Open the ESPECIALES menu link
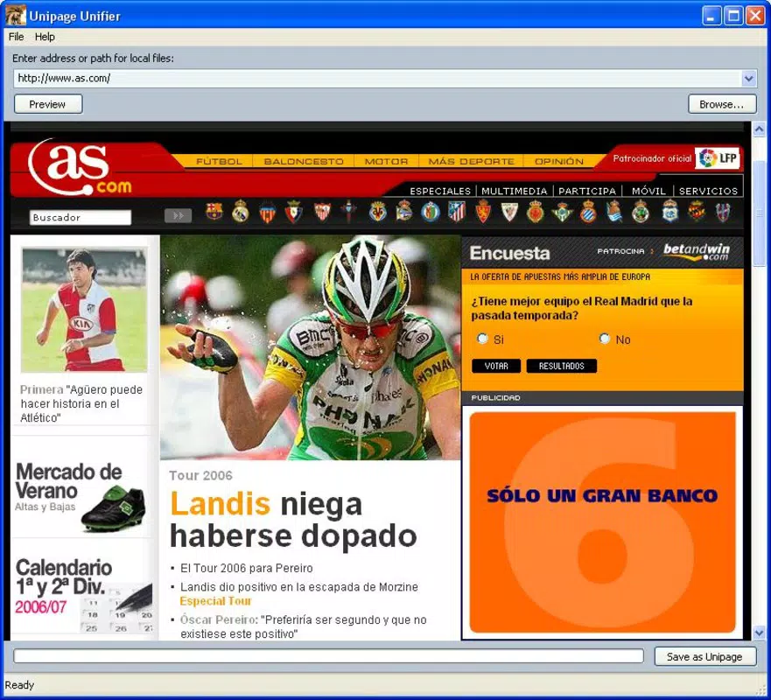Image resolution: width=771 pixels, height=700 pixels. (440, 191)
